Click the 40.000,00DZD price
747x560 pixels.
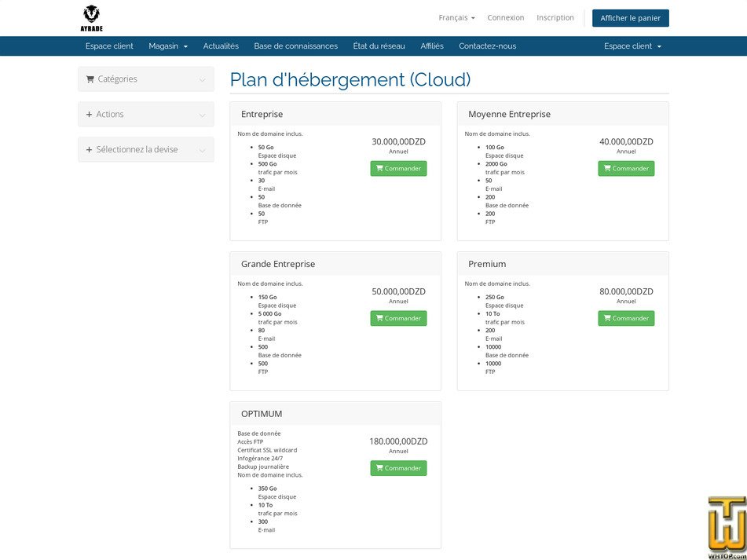pyautogui.click(x=627, y=141)
